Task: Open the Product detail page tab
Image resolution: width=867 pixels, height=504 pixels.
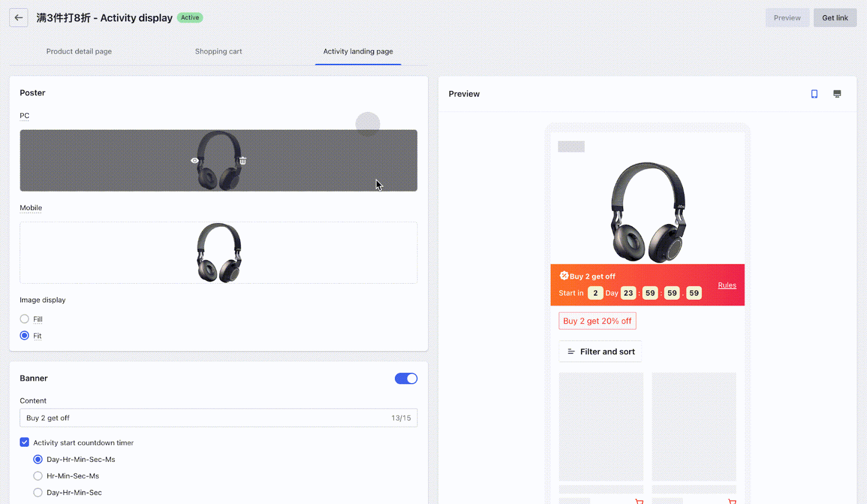Action: point(79,51)
